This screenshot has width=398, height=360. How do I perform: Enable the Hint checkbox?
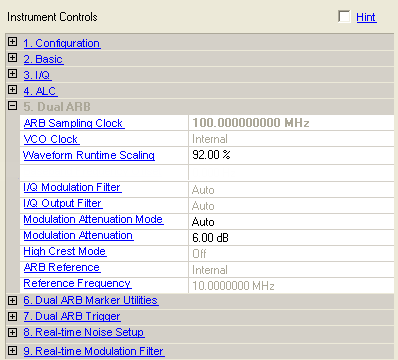pos(344,16)
